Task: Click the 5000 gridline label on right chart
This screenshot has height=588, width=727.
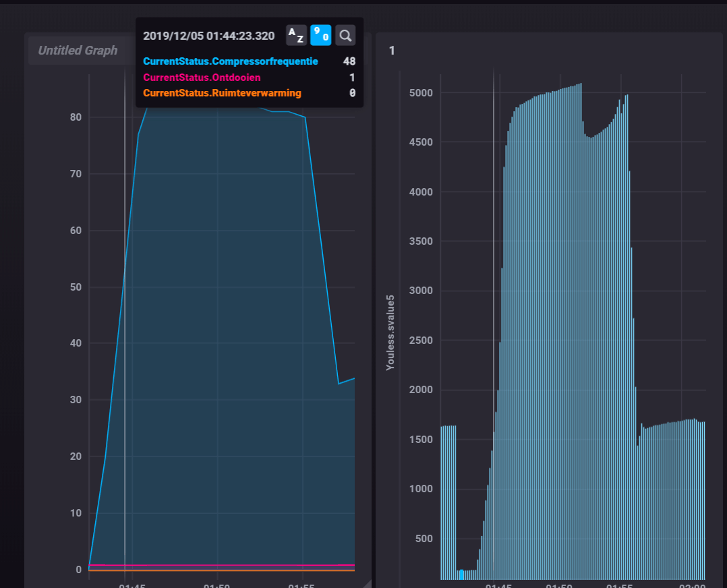Action: pos(421,92)
